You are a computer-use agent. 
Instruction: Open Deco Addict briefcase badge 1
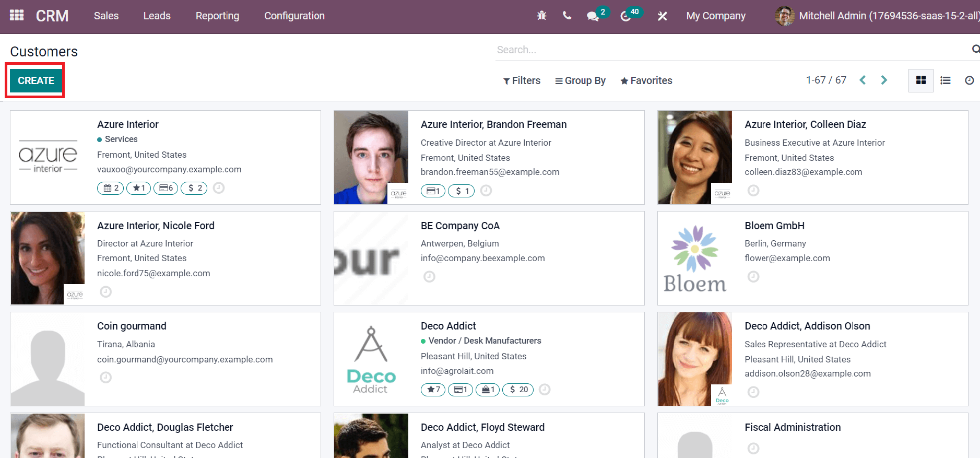tap(488, 390)
